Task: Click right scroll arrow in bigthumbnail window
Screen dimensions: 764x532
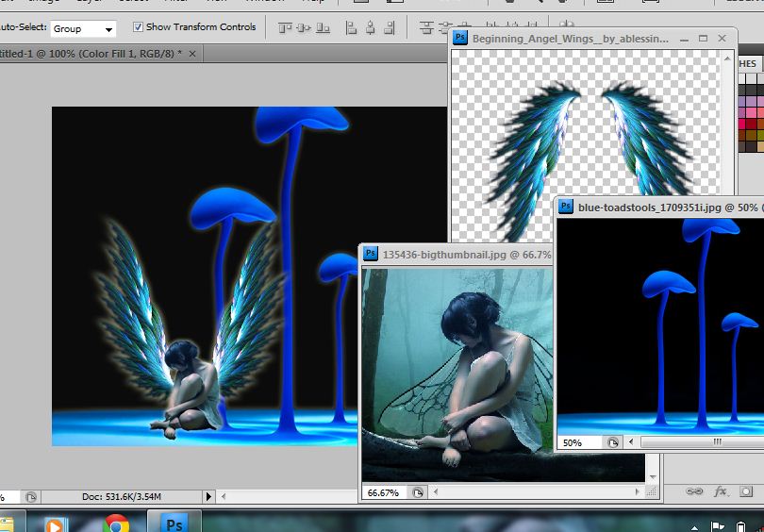Action: point(637,492)
